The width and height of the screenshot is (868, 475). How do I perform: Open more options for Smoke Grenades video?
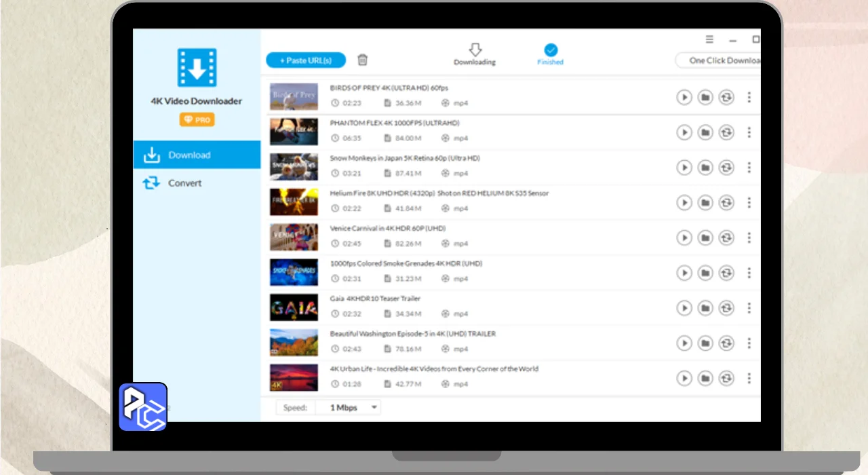click(749, 273)
